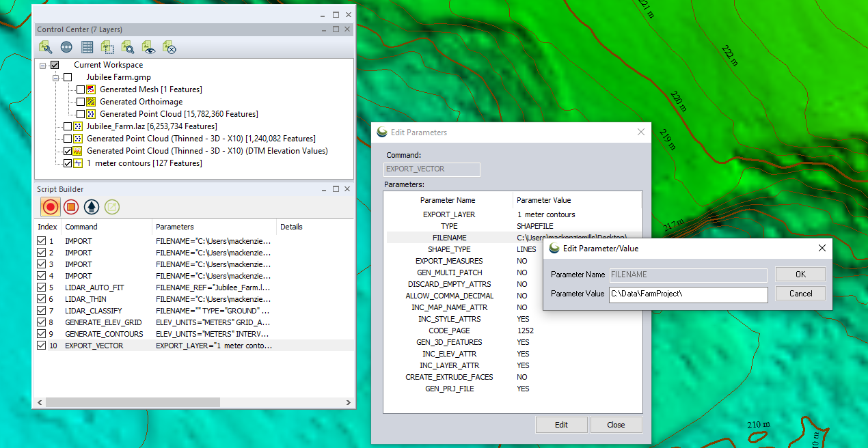
Task: Click the eye icon in Control Center toolbar
Action: coord(148,47)
